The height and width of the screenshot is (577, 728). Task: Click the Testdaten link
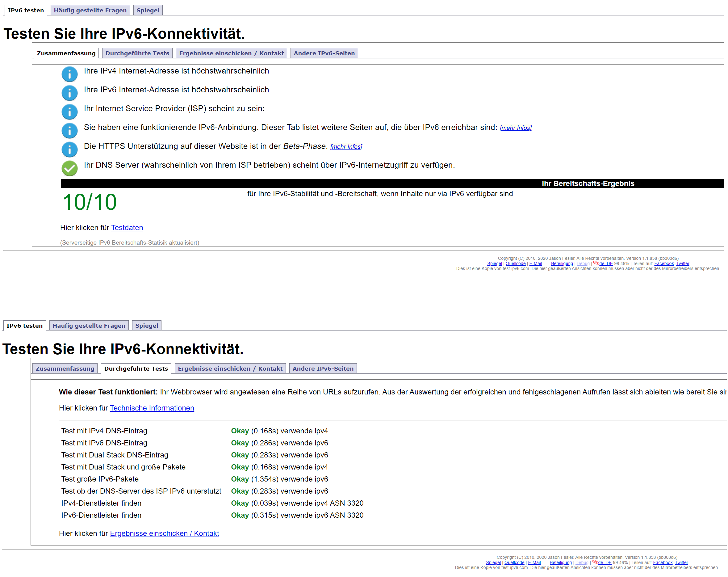pos(127,228)
